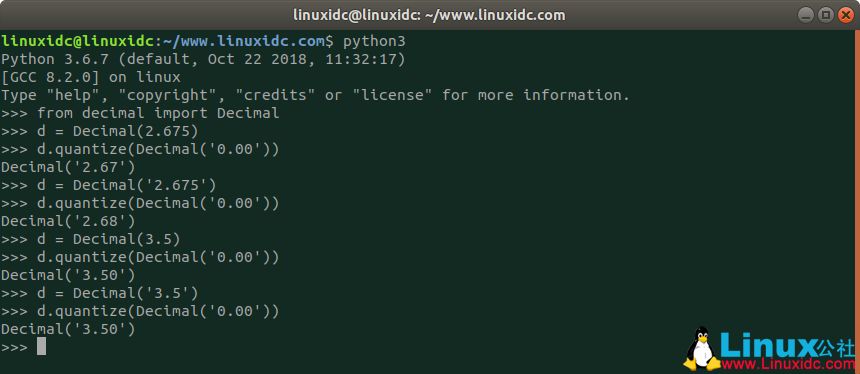Click the terminal title bar text
This screenshot has height=374, width=860.
coord(429,15)
